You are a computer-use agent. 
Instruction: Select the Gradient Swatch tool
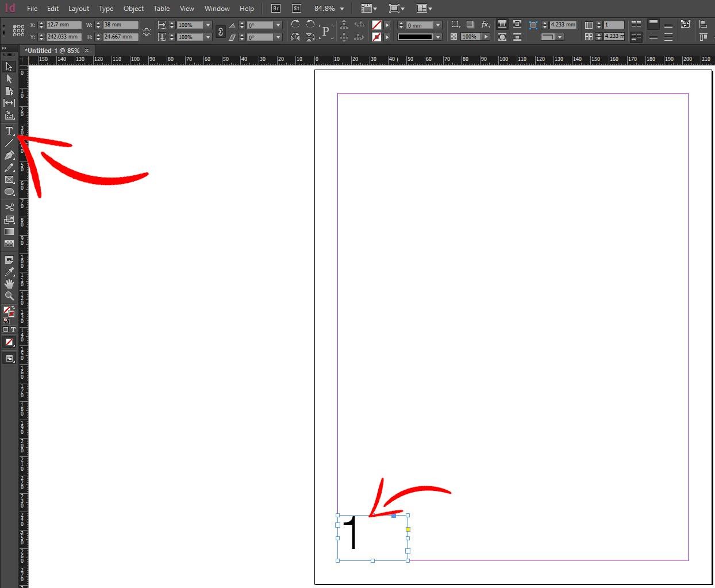(9, 232)
